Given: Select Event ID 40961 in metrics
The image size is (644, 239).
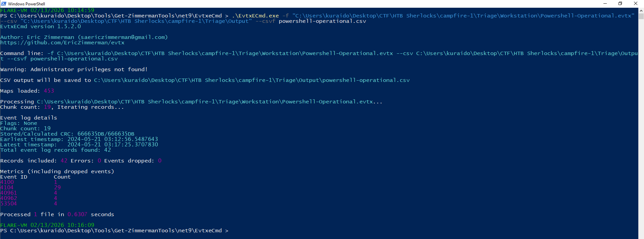Looking at the screenshot, I should click(9, 193).
